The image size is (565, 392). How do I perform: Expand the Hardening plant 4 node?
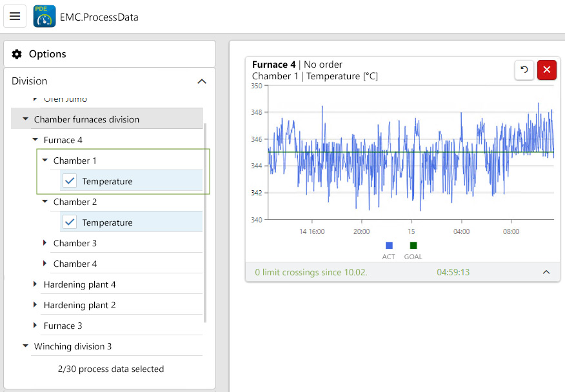click(x=35, y=284)
